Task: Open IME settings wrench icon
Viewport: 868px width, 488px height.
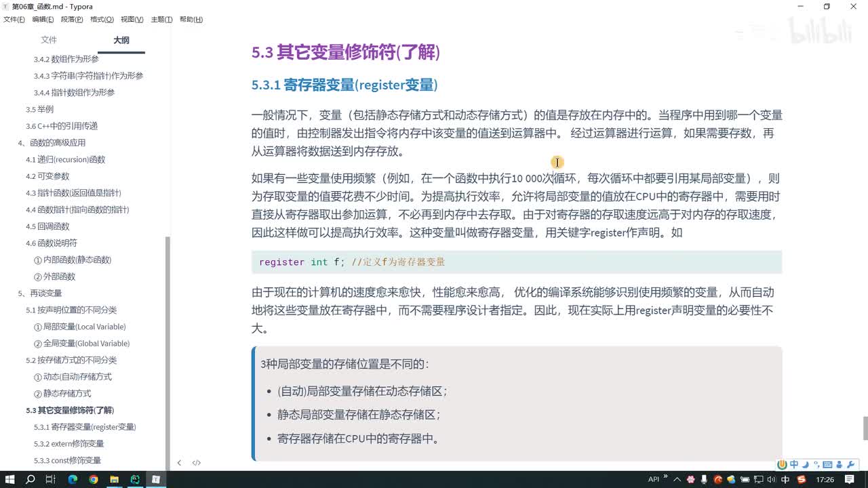Action: point(850,465)
